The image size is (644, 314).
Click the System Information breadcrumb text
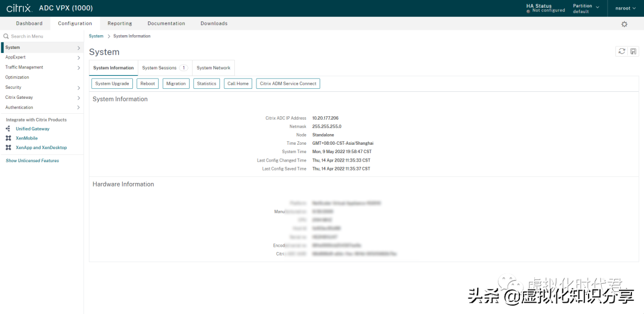tap(132, 36)
